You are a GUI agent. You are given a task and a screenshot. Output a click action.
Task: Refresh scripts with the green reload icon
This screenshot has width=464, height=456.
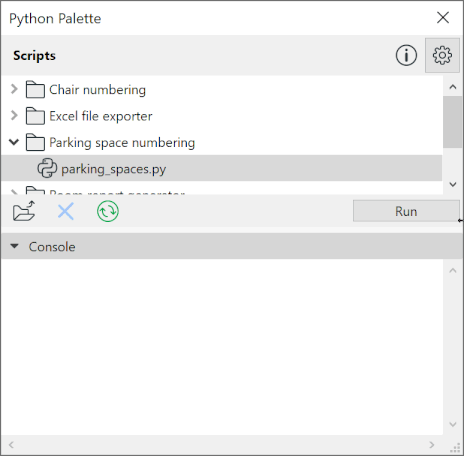108,211
